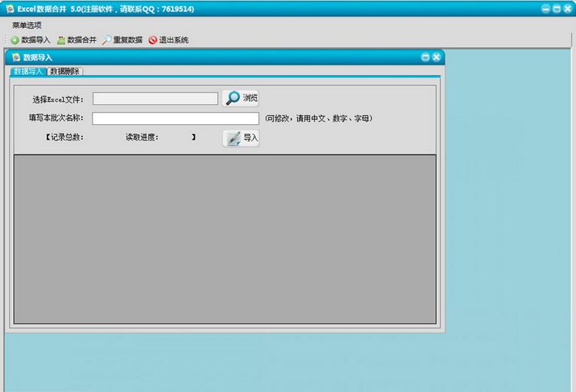Click 退出系统 to exit the system
Image resolution: width=576 pixels, height=392 pixels.
tap(168, 40)
